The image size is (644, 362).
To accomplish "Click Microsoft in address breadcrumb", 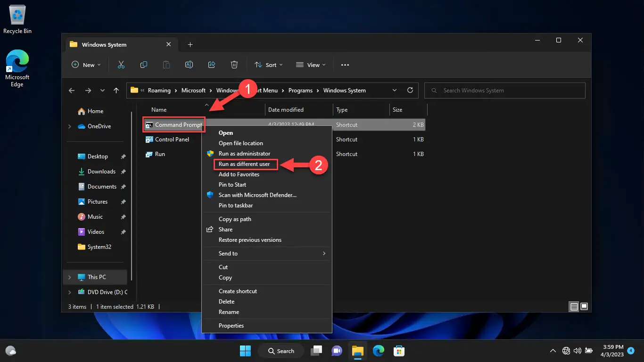I will pyautogui.click(x=194, y=90).
